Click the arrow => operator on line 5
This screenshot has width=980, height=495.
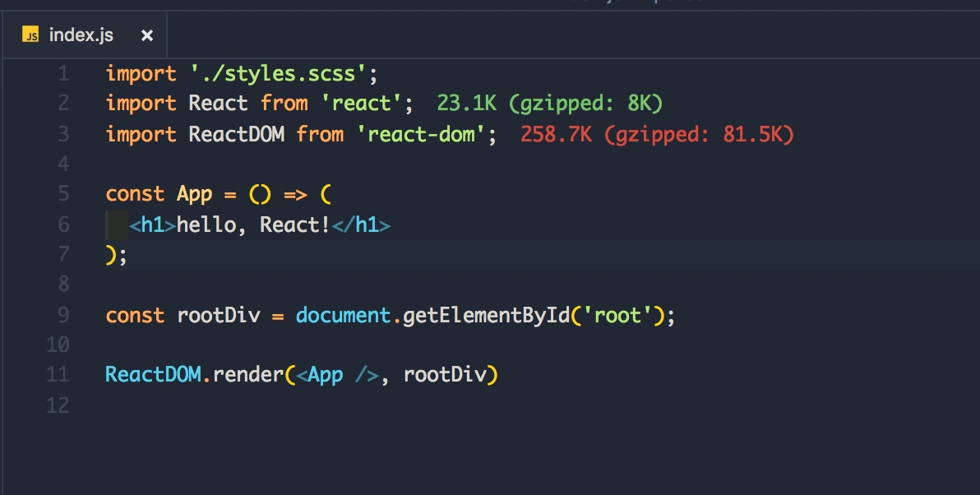coord(295,195)
